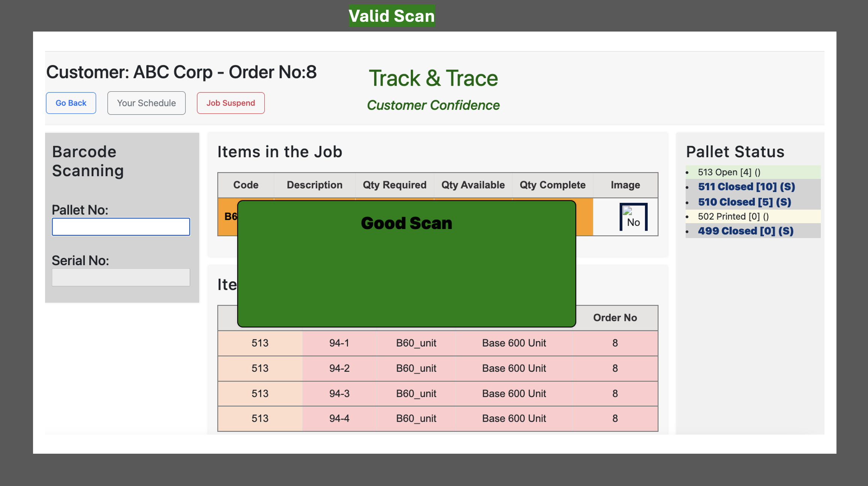The width and height of the screenshot is (868, 486).
Task: Open pallet 499 Closed [0] link
Action: coord(745,231)
